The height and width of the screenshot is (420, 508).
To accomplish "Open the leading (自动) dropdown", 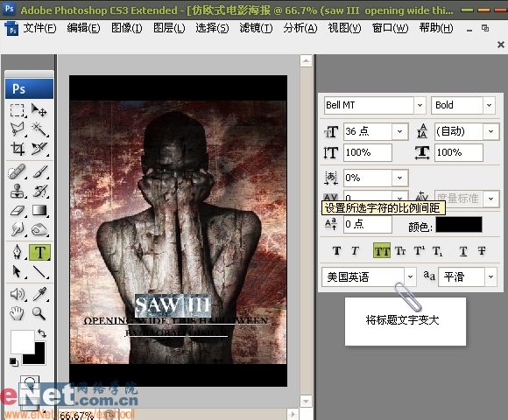I will (x=490, y=131).
